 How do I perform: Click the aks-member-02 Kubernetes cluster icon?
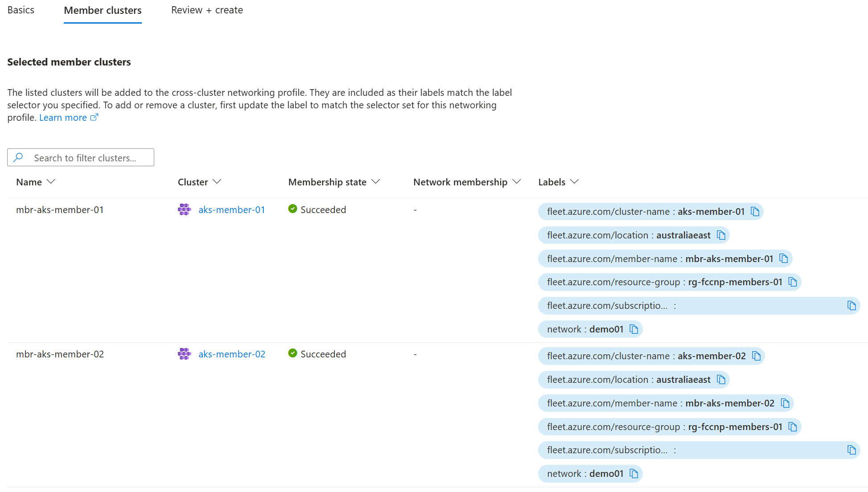click(184, 354)
